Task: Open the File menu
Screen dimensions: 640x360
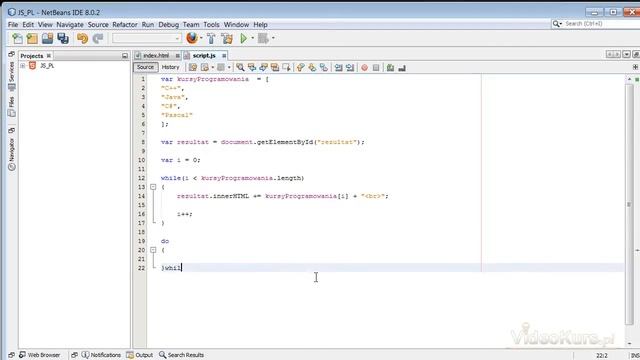Action: [13, 24]
